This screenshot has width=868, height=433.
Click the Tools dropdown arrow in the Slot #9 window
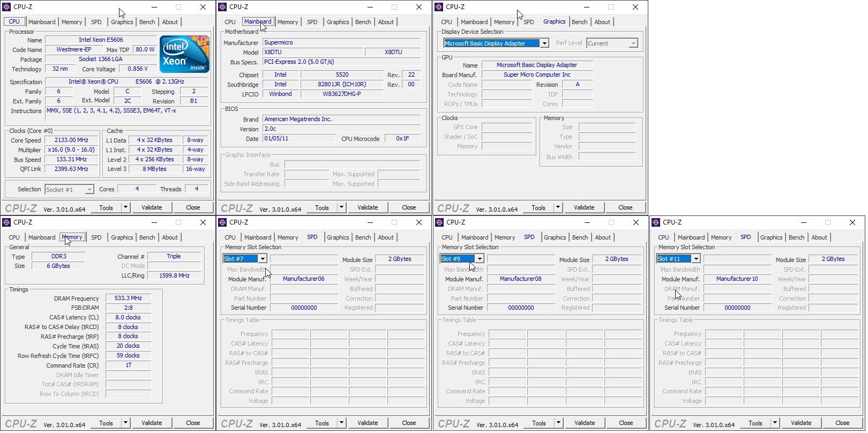[558, 423]
